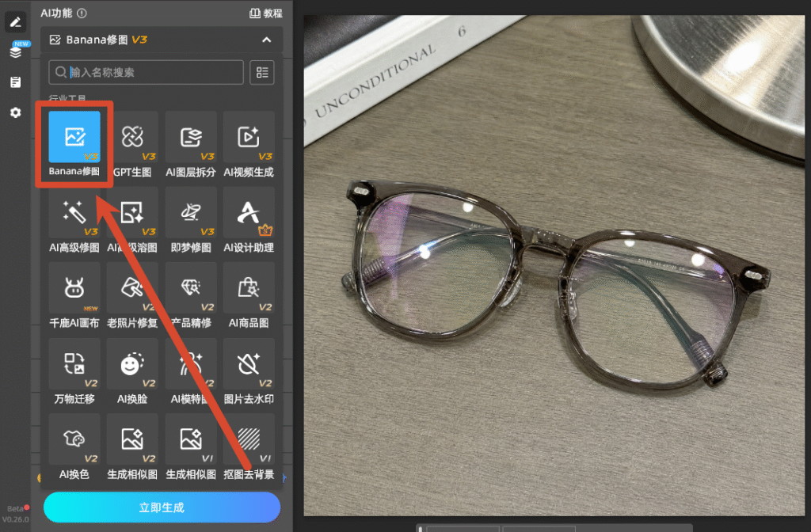Screen dimensions: 811x532
Task: Toggle the tool list view layout
Action: tap(262, 72)
